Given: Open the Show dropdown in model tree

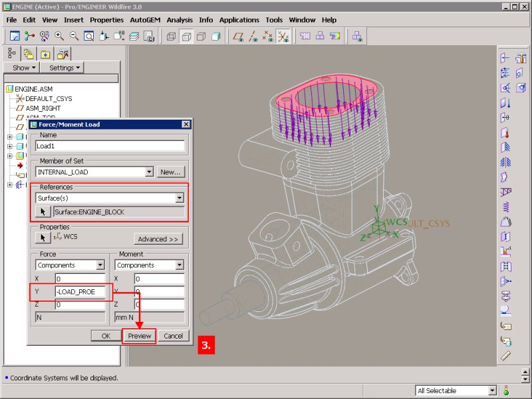Looking at the screenshot, I should (x=23, y=68).
